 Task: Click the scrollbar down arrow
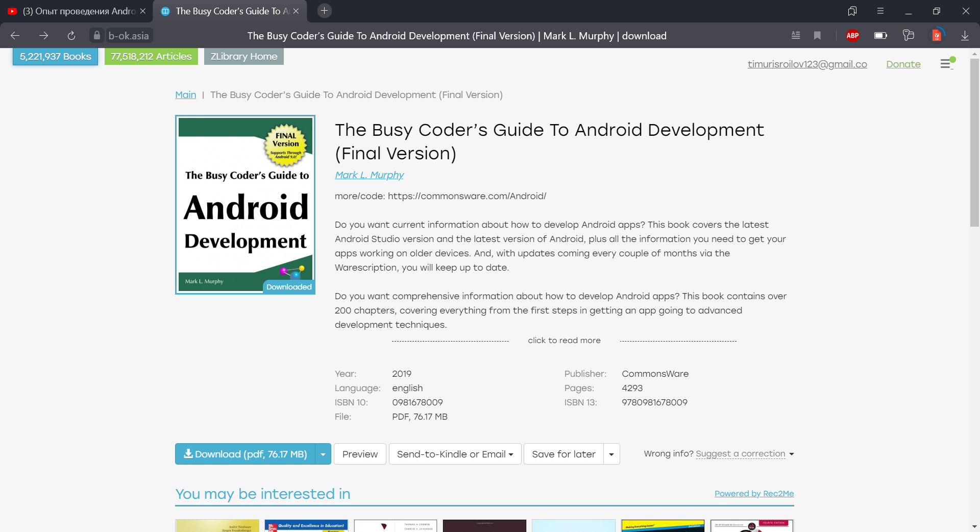click(974, 526)
